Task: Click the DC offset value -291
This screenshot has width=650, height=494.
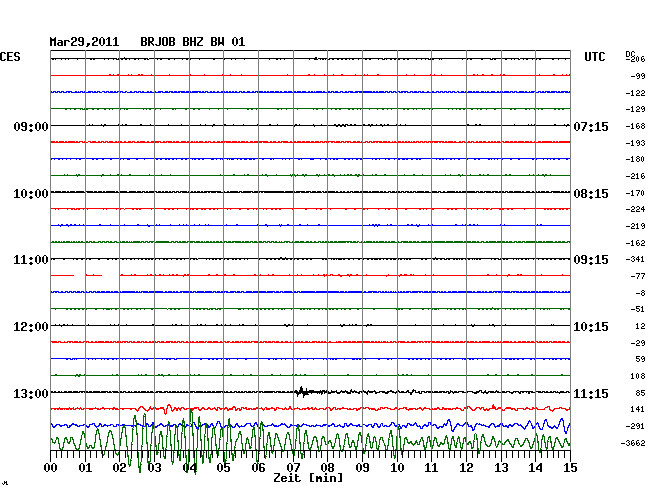Action: point(635,426)
